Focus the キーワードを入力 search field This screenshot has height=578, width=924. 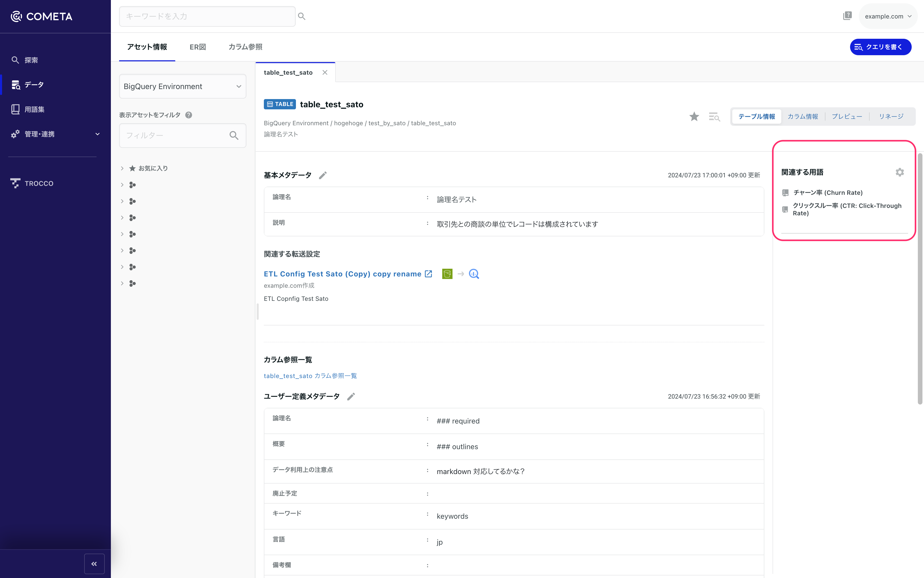click(207, 16)
